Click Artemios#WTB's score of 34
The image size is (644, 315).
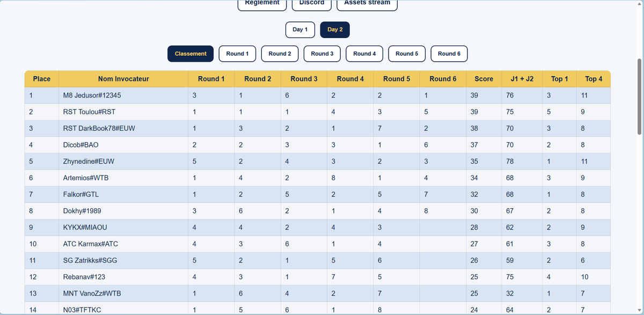tap(474, 178)
